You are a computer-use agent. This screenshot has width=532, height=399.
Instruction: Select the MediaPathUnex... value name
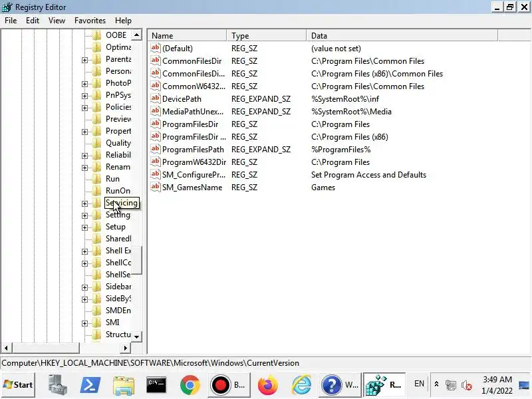coord(193,111)
